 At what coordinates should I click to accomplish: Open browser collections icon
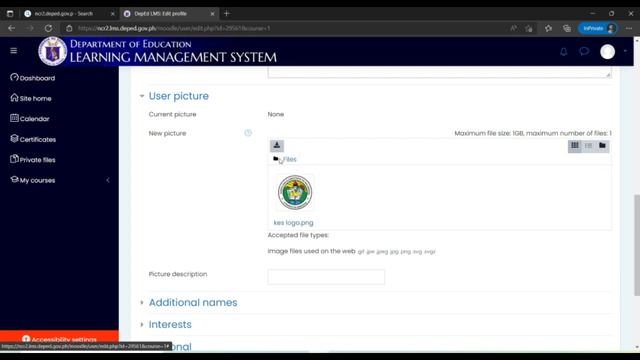(567, 28)
